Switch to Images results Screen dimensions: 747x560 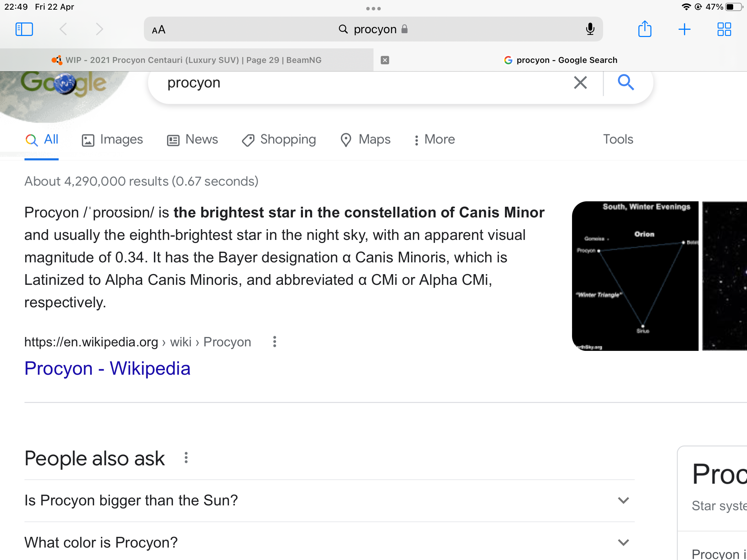[112, 139]
